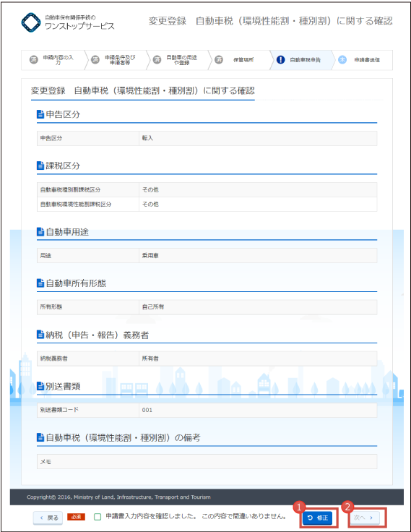Select the 申請書送信 step tab
Image resolution: width=411 pixels, height=532 pixels.
click(363, 60)
